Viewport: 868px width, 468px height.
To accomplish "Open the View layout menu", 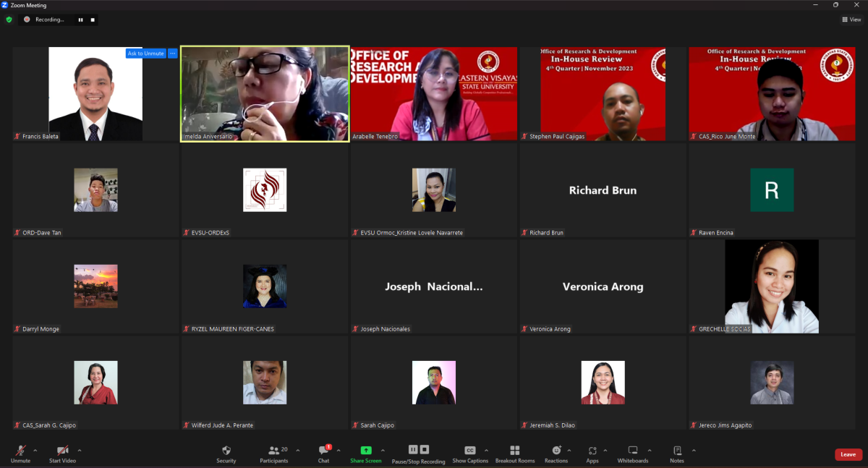I will (x=851, y=20).
